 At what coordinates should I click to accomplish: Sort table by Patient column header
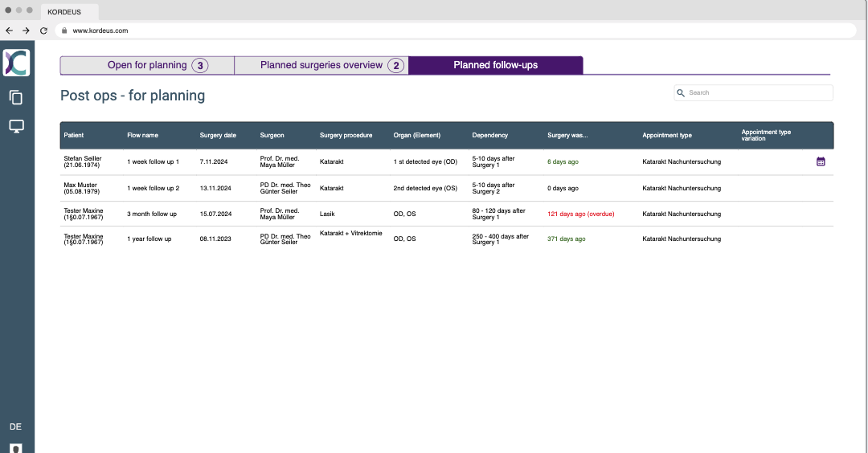(74, 135)
